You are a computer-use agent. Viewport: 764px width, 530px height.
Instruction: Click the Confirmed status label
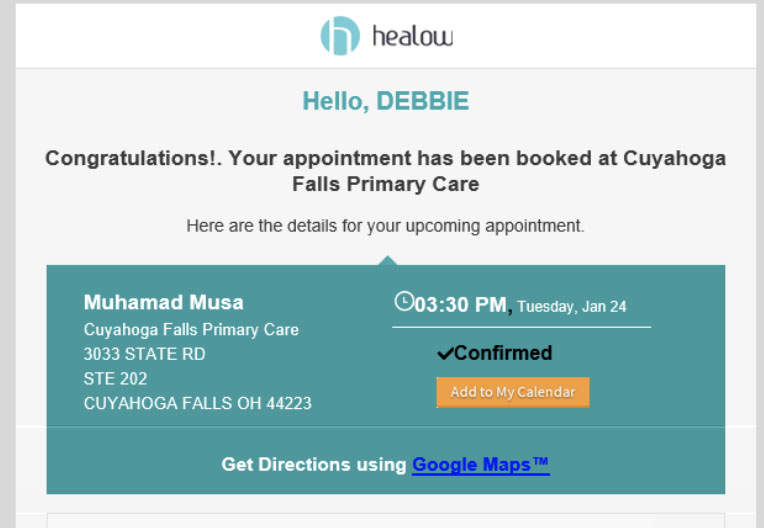(x=503, y=353)
